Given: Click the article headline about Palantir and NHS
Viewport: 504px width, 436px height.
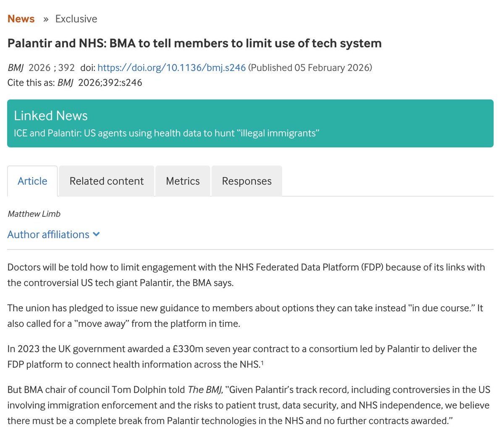Looking at the screenshot, I should pos(194,43).
